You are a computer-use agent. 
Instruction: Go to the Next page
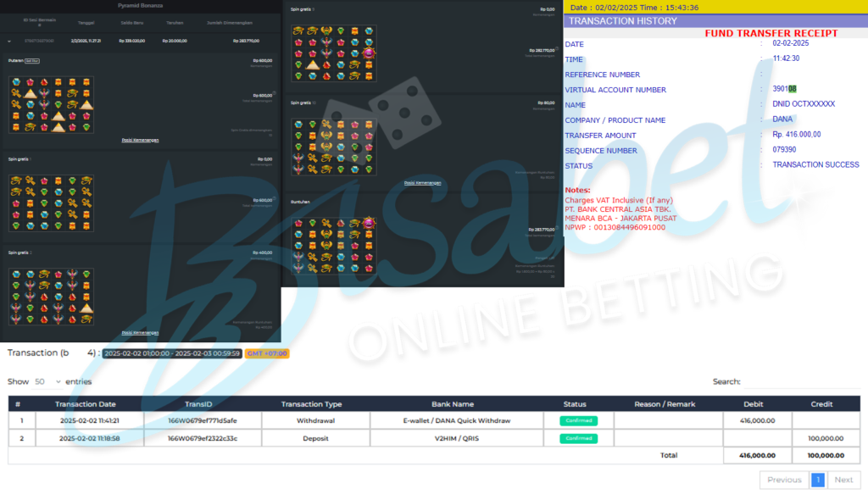(843, 480)
